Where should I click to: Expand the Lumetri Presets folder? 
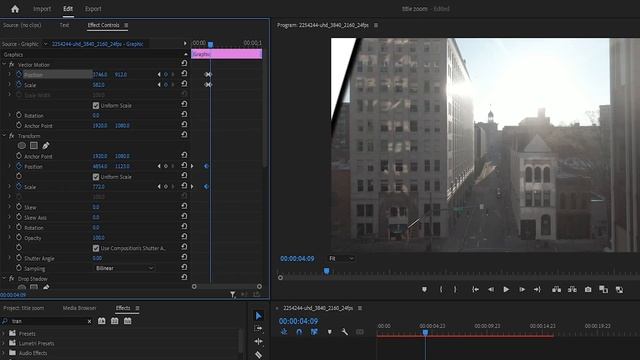(4, 343)
